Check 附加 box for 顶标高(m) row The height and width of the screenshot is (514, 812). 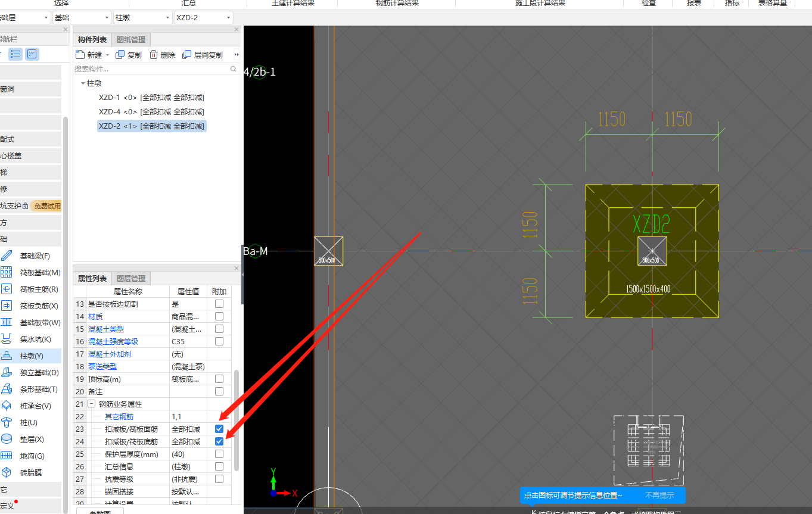pos(219,379)
